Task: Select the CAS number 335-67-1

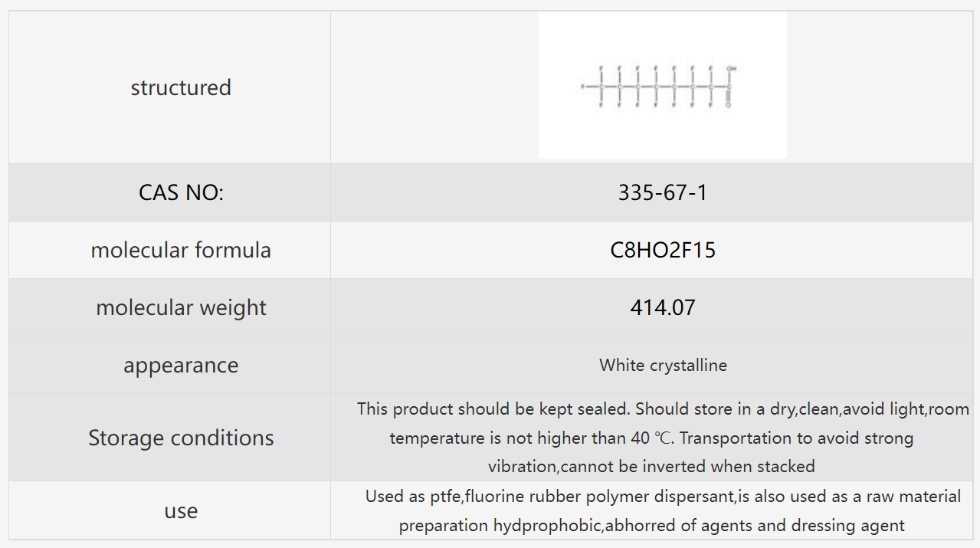Action: click(663, 192)
